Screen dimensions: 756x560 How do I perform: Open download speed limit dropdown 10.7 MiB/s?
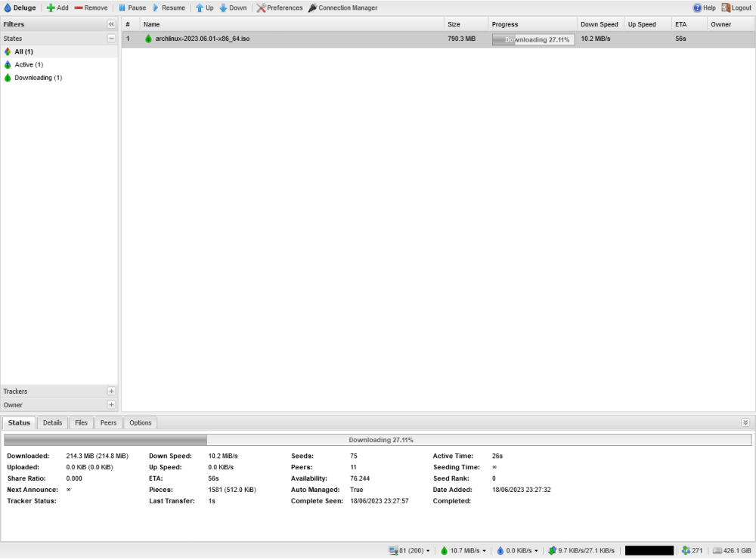463,550
